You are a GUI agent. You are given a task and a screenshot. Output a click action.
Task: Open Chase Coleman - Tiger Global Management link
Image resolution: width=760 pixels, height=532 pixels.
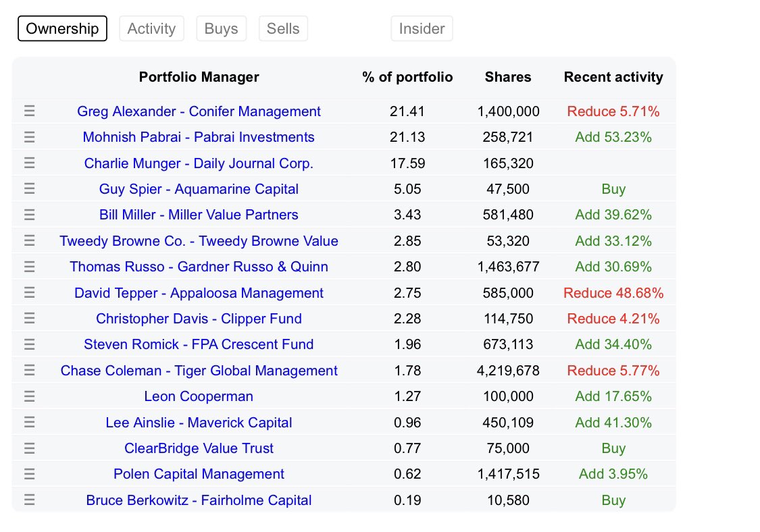[199, 371]
